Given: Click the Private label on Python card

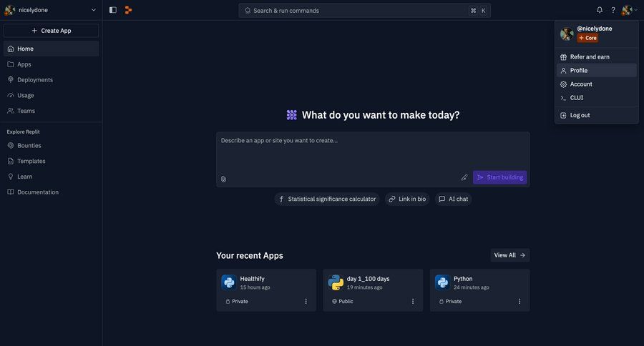Looking at the screenshot, I should click(x=451, y=301).
